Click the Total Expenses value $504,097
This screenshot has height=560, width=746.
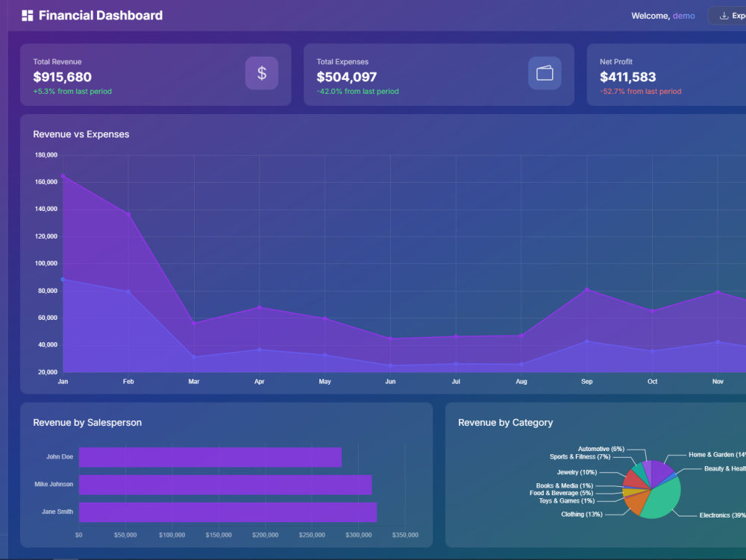[346, 77]
